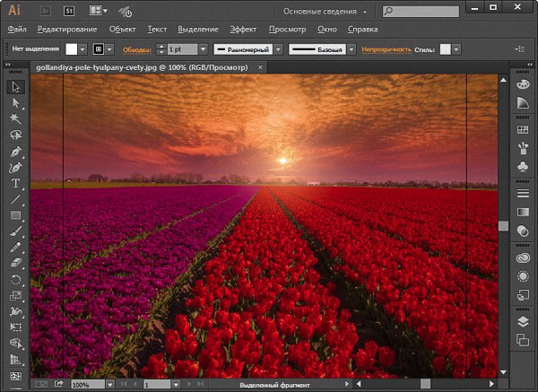Open the Gradient panel icon
538x392 pixels.
(524, 213)
